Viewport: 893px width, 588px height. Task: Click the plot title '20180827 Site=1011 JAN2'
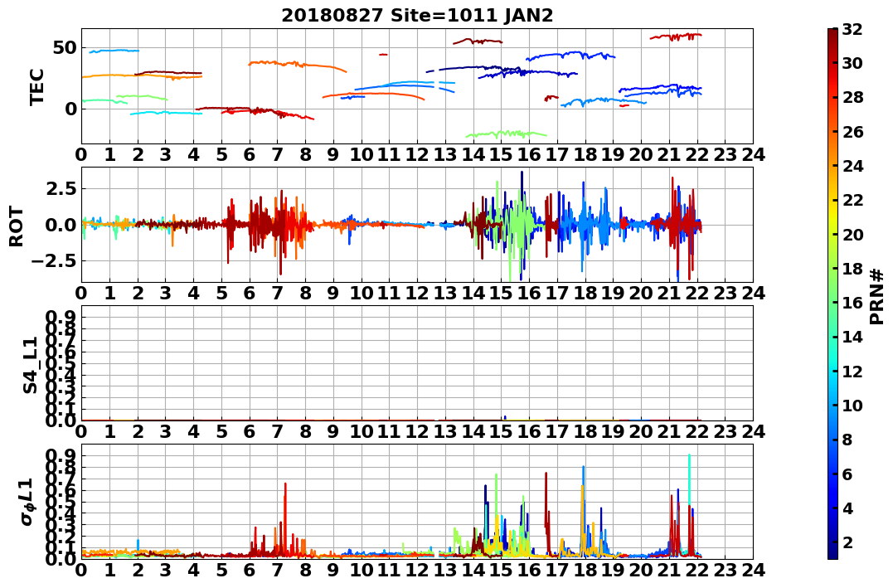tap(417, 16)
